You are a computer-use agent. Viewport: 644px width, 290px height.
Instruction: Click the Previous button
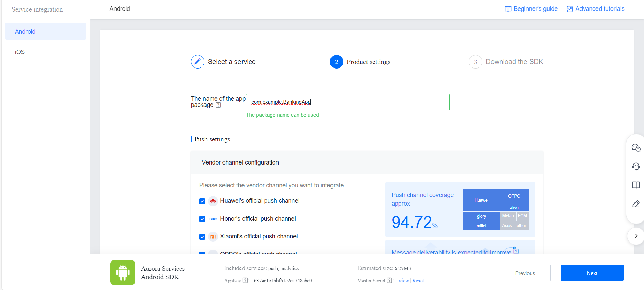pyautogui.click(x=525, y=273)
